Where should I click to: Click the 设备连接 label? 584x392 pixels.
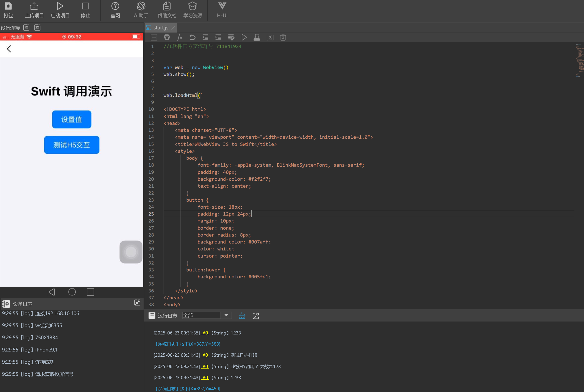point(10,28)
